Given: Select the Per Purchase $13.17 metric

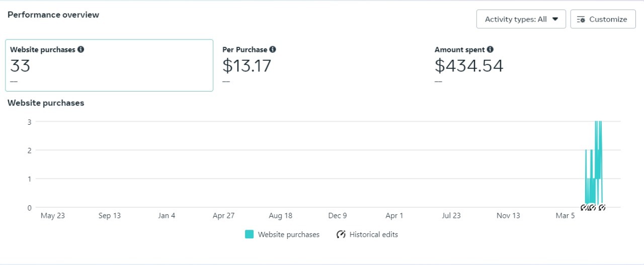Looking at the screenshot, I should point(247,66).
